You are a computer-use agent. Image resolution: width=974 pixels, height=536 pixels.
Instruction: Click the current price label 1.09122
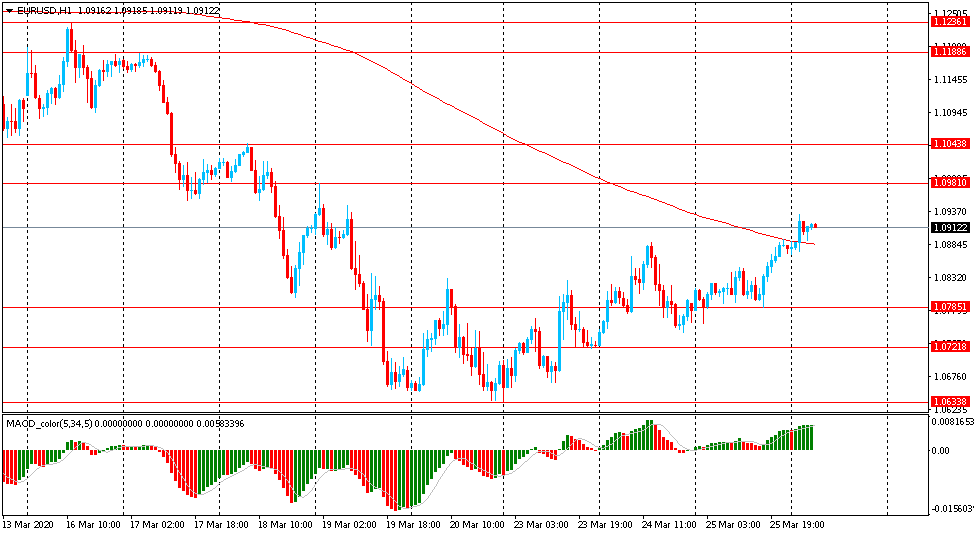pyautogui.click(x=950, y=228)
